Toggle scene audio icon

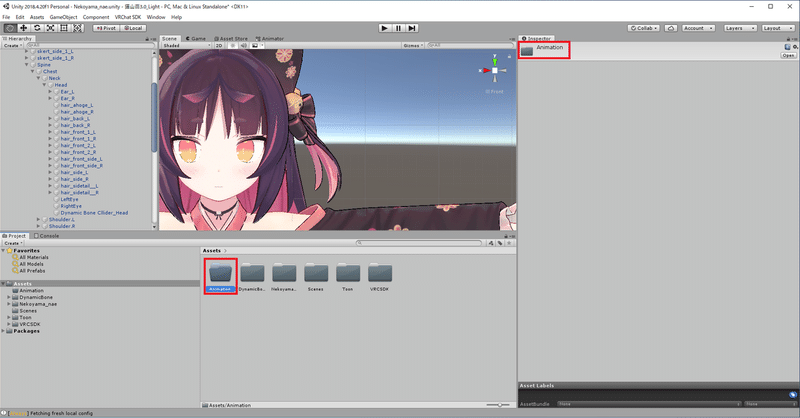click(x=243, y=45)
